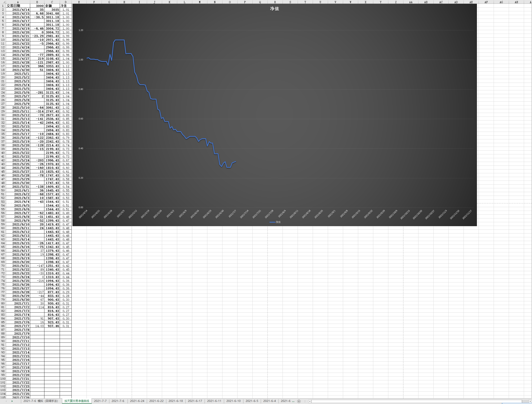Select column C header
This screenshot has width=532, height=404.
[x=52, y=2]
